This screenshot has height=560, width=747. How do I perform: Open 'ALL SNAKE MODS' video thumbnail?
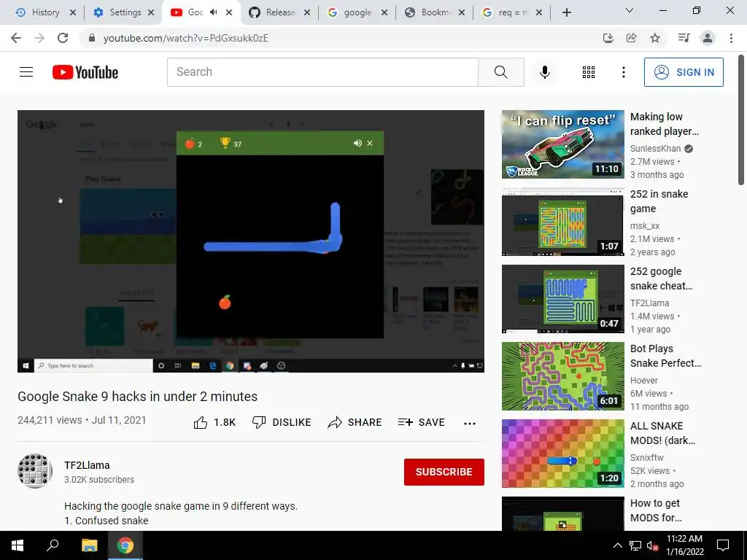tap(562, 454)
